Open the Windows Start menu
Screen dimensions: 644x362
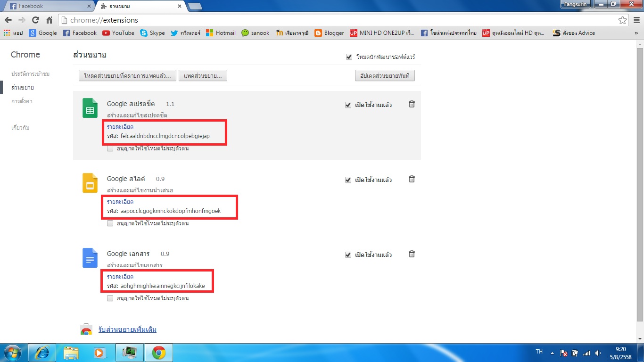click(x=13, y=353)
